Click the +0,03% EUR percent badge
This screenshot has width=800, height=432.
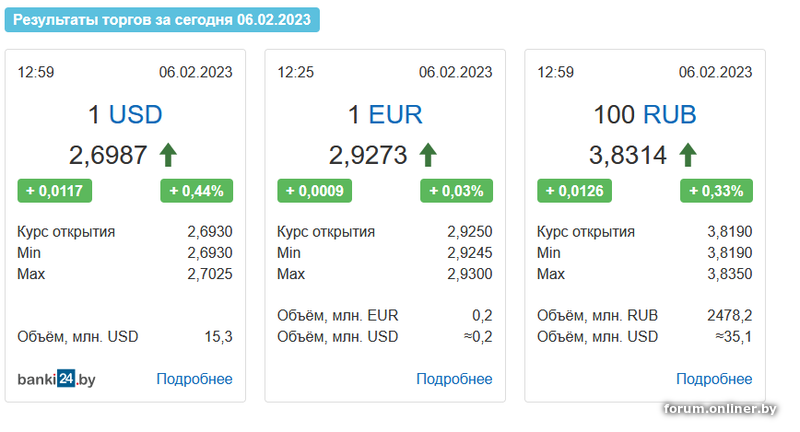click(456, 191)
